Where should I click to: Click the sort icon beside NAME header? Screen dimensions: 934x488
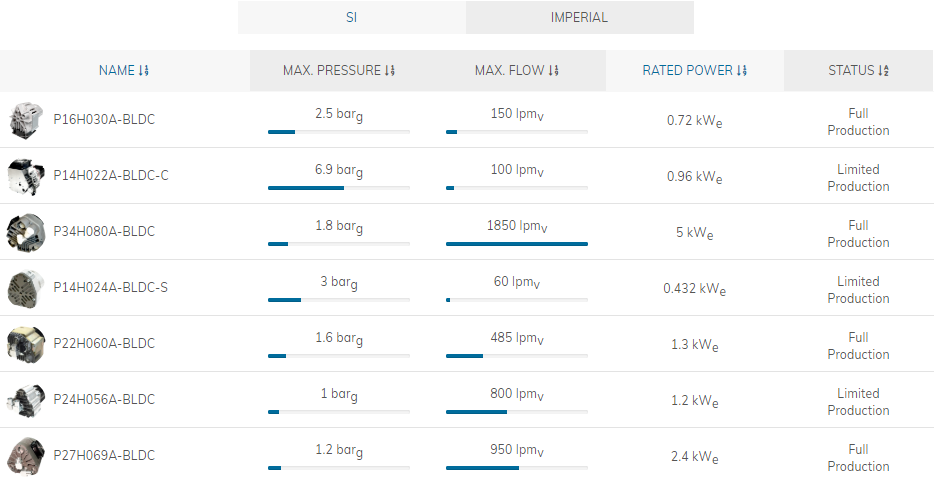144,71
